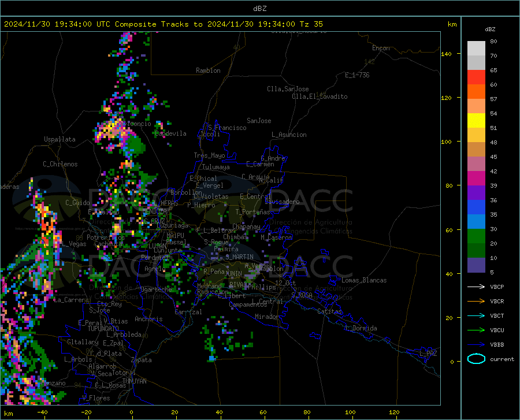Click the E_1-736 label
Screen dimensions: 520x420
click(357, 75)
